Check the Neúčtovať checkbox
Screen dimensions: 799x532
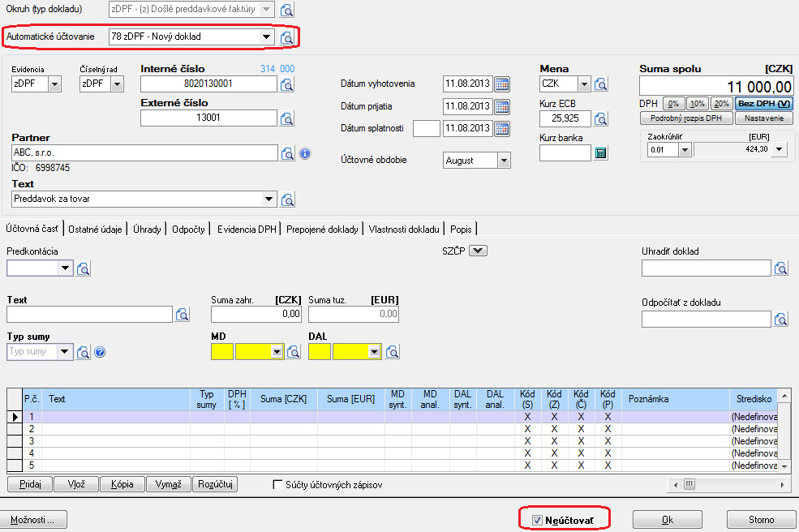click(537, 521)
